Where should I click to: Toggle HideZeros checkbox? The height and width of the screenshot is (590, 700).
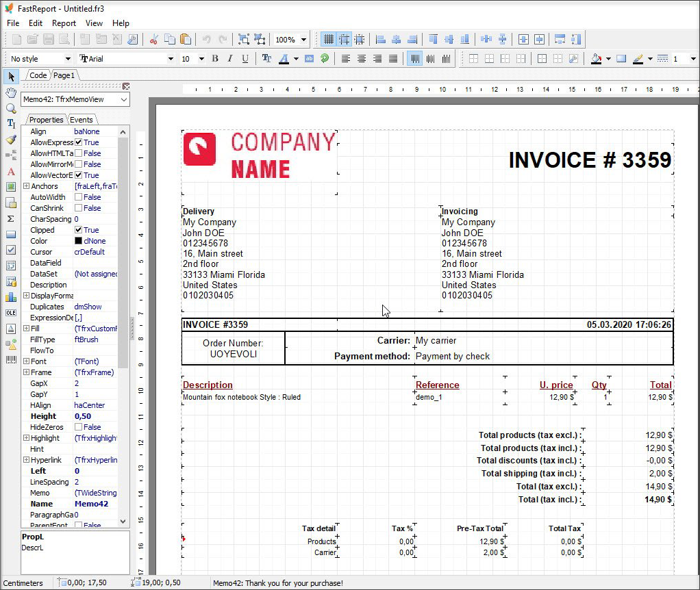click(79, 427)
